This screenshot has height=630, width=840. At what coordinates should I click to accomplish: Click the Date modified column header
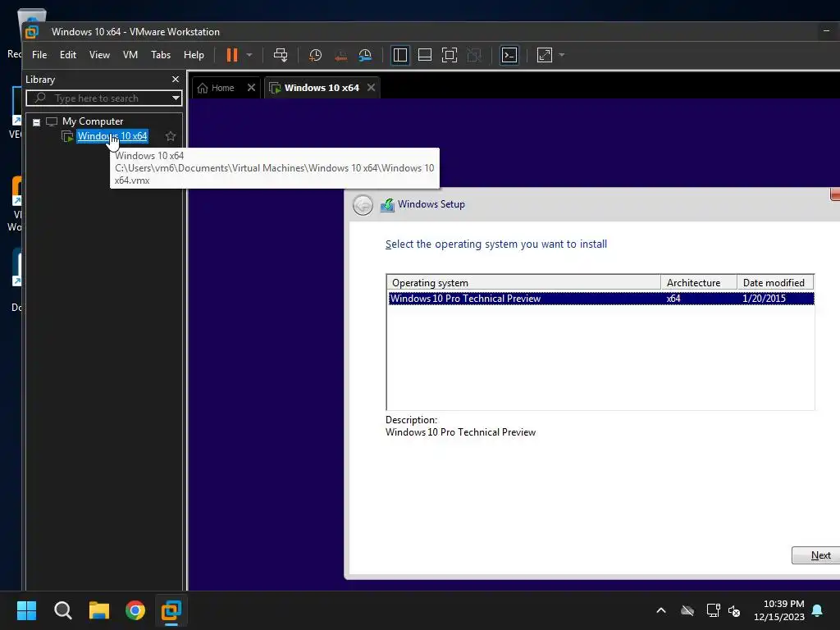pyautogui.click(x=775, y=282)
